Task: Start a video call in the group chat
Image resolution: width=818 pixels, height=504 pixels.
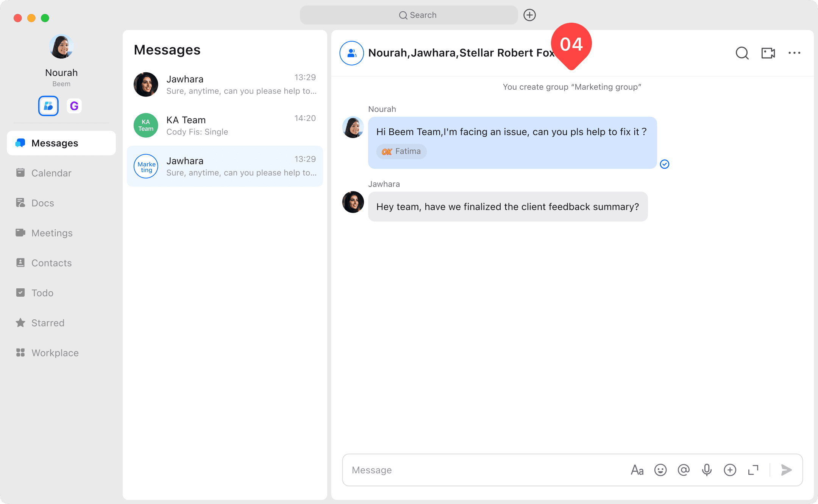Action: point(768,53)
